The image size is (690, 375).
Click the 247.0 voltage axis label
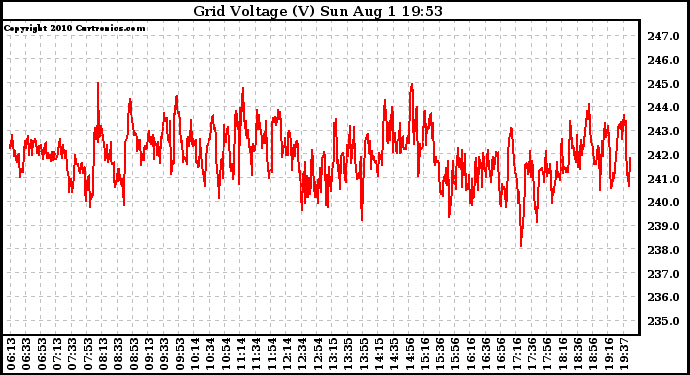(x=663, y=36)
